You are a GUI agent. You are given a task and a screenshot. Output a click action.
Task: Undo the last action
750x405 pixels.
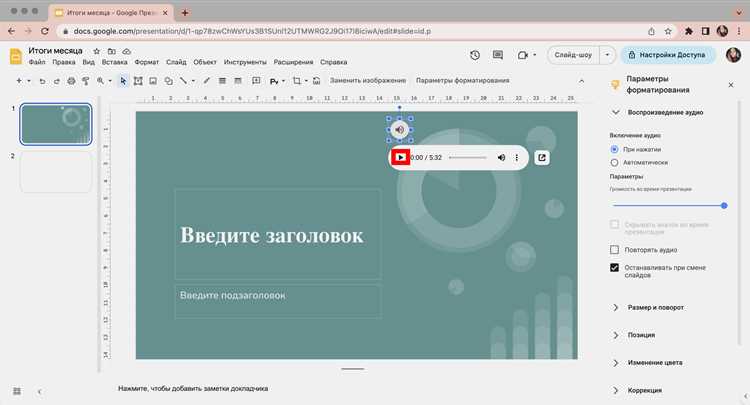(x=42, y=81)
